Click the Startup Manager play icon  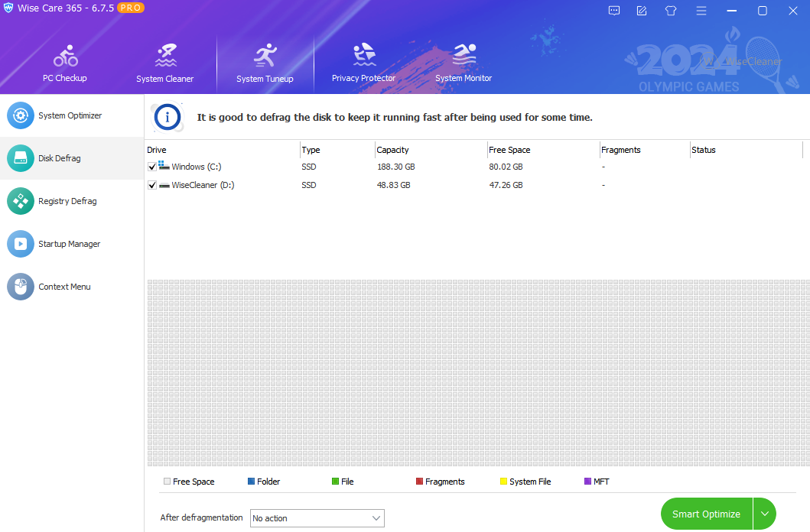pos(21,244)
